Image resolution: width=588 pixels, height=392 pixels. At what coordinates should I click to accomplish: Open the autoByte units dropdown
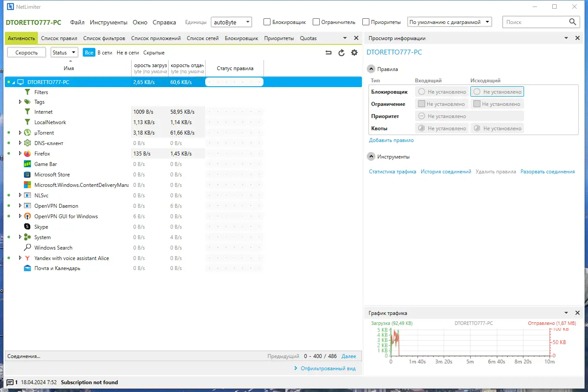click(247, 22)
